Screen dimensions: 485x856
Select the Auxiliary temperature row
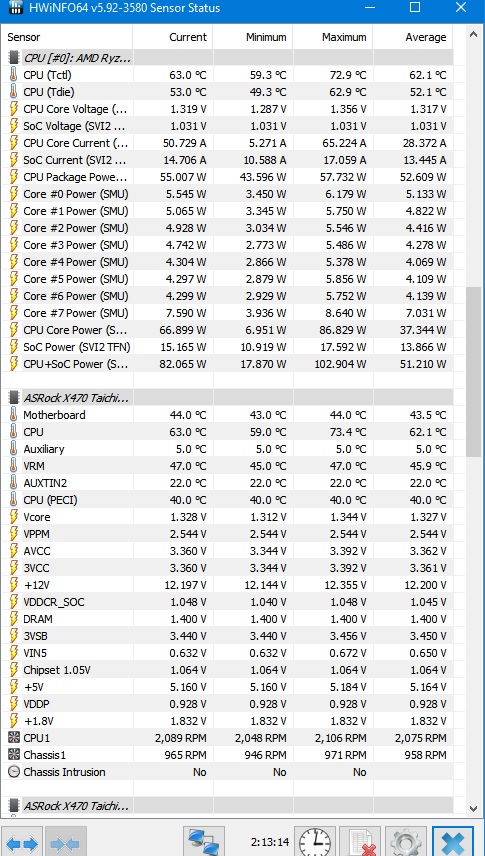tap(227, 449)
